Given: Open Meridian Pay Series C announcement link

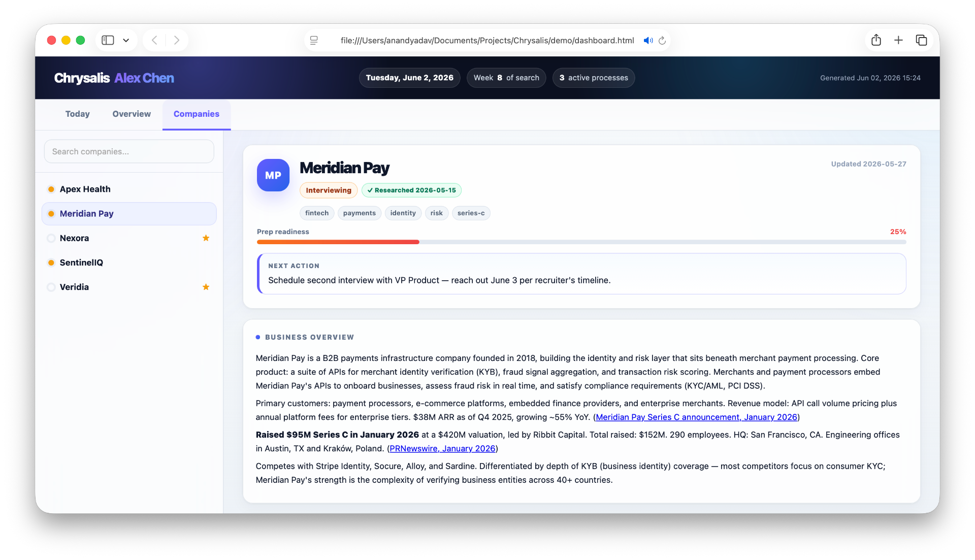Looking at the screenshot, I should [x=696, y=417].
